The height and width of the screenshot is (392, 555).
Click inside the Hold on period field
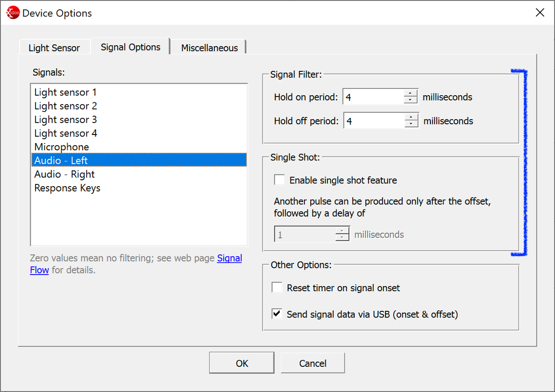coord(373,97)
